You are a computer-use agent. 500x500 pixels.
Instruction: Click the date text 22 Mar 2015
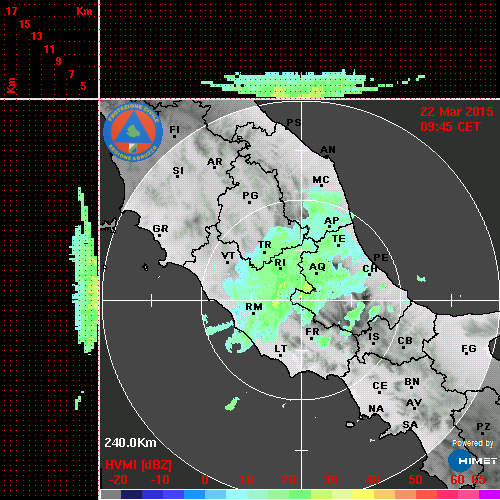[457, 112]
